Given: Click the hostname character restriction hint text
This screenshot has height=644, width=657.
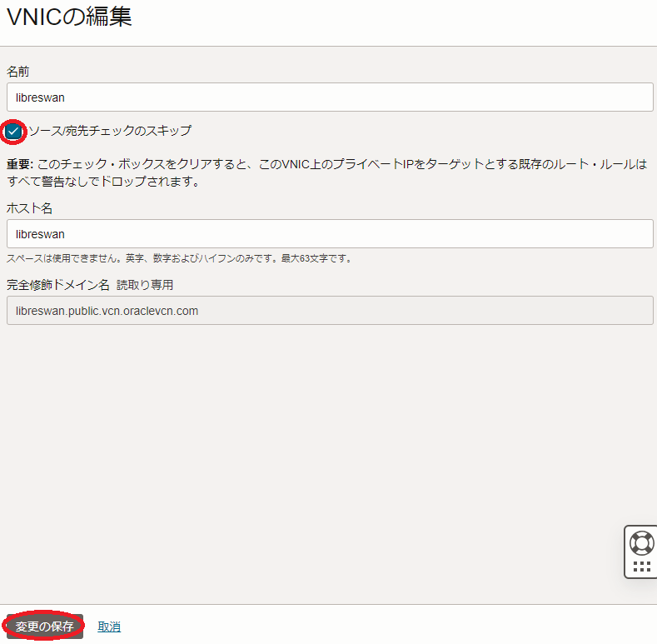Looking at the screenshot, I should pos(179,258).
